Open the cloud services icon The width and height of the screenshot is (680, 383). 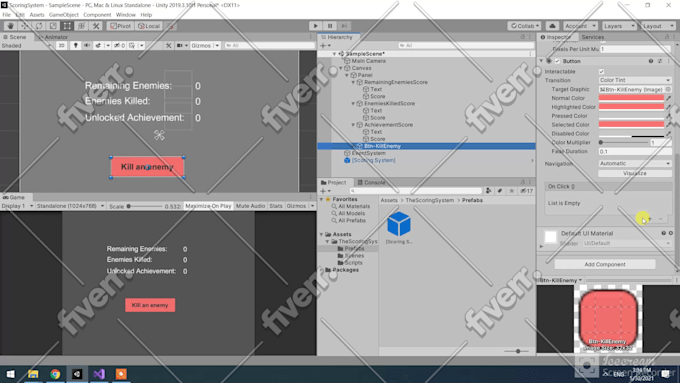pyautogui.click(x=552, y=26)
